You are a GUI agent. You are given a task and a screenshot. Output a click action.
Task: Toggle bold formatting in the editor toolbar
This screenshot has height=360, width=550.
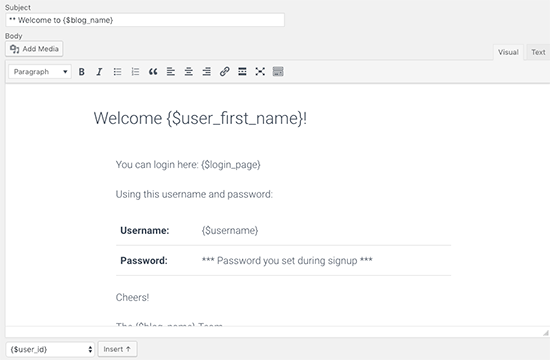81,72
